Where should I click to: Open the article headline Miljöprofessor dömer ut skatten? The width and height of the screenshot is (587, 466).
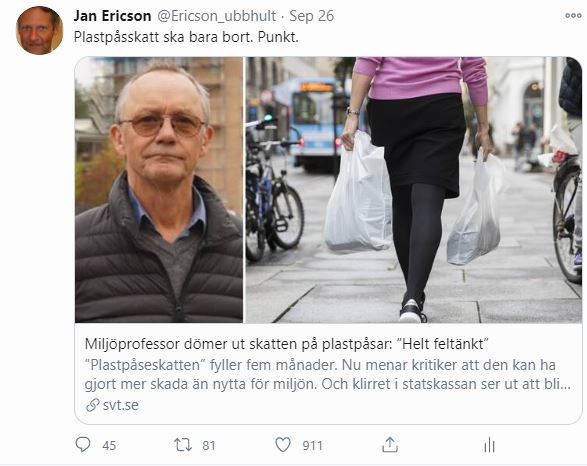click(x=287, y=344)
